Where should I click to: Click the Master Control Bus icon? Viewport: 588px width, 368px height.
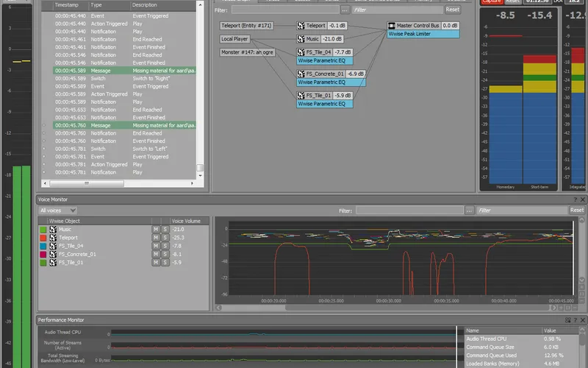(391, 26)
